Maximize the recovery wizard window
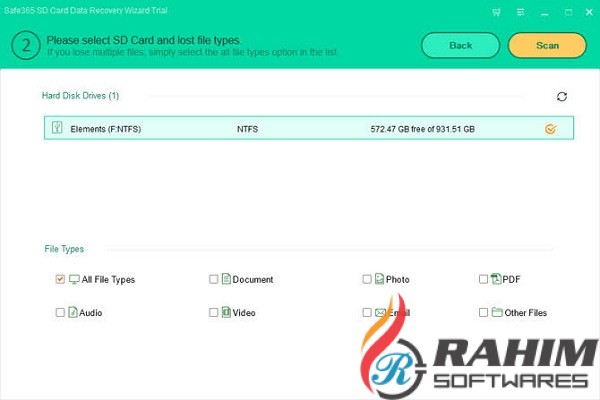The width and height of the screenshot is (600, 400). (569, 12)
